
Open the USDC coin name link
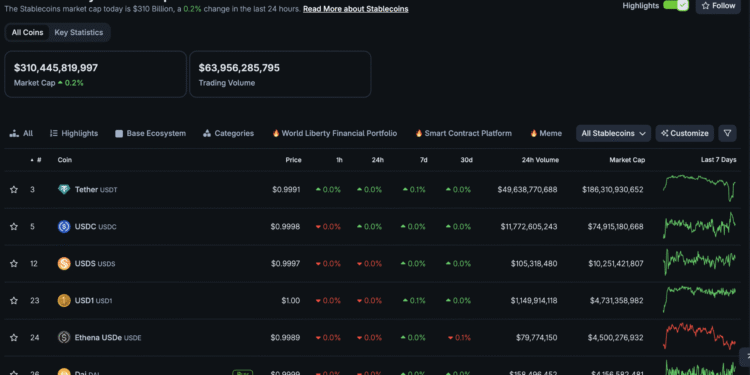(x=96, y=227)
